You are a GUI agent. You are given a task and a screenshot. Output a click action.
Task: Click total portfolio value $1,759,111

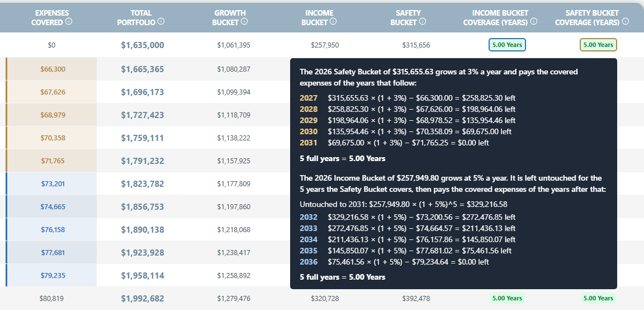[x=143, y=138]
